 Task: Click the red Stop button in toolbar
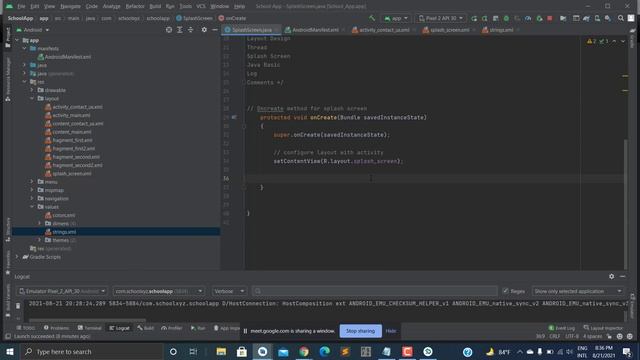pos(549,18)
